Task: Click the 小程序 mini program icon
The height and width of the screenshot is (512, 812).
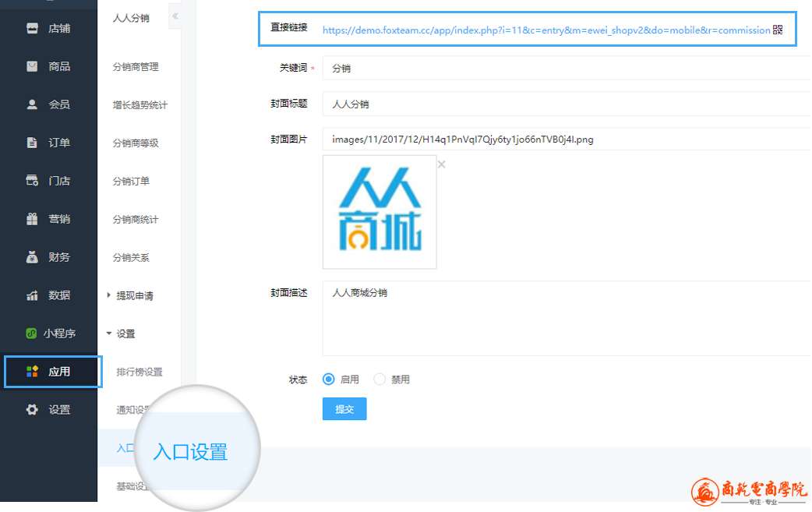Action: pyautogui.click(x=32, y=334)
